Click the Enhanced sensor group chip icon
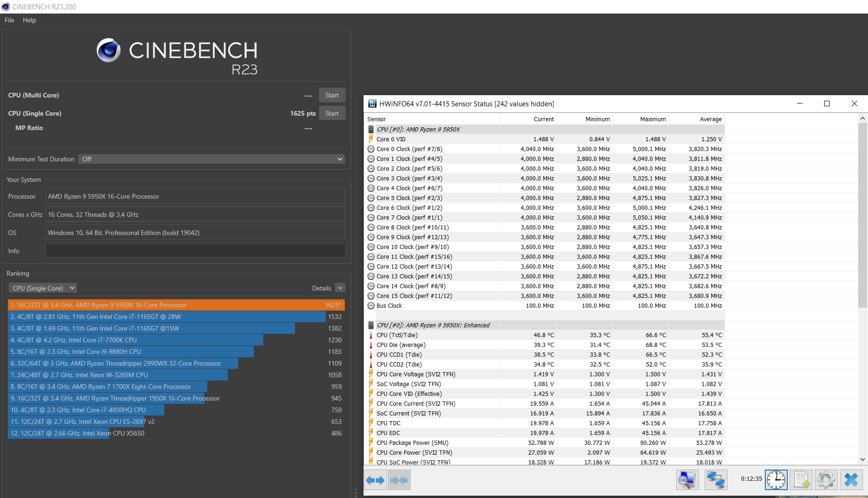Screen dimensions: 868x498 coord(371,325)
